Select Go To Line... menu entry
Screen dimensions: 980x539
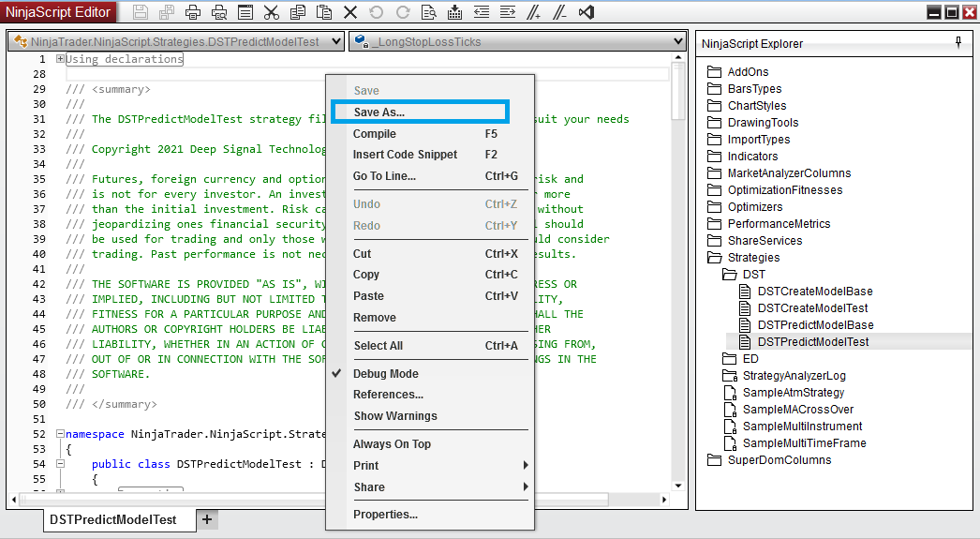coord(384,176)
